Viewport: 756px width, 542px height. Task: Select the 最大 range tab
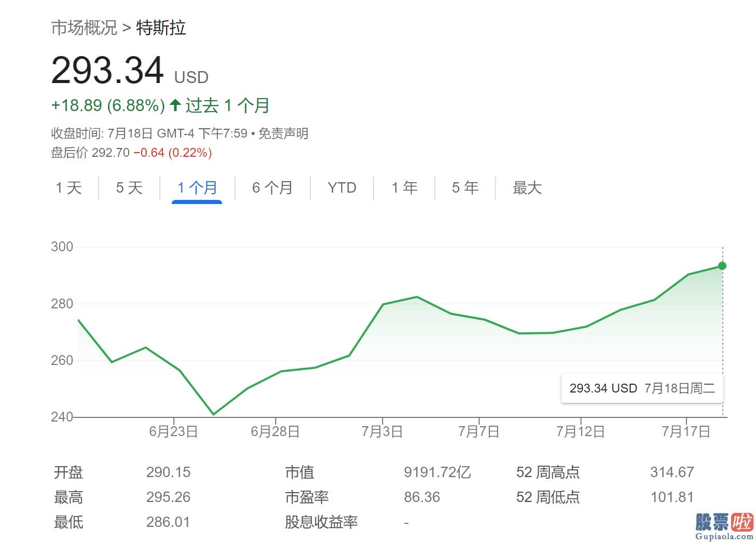pos(527,187)
